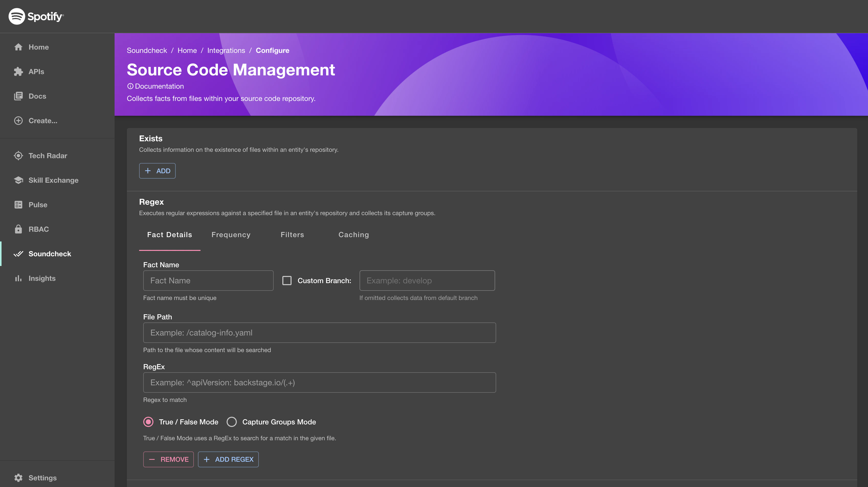This screenshot has height=487, width=868.
Task: Click the APIs puzzle piece icon
Action: coord(18,72)
